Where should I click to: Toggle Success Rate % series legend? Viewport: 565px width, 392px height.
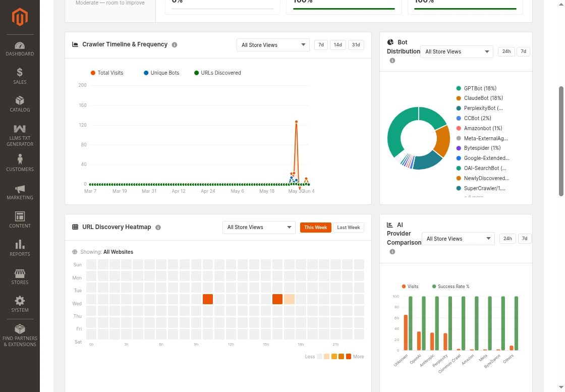point(451,287)
